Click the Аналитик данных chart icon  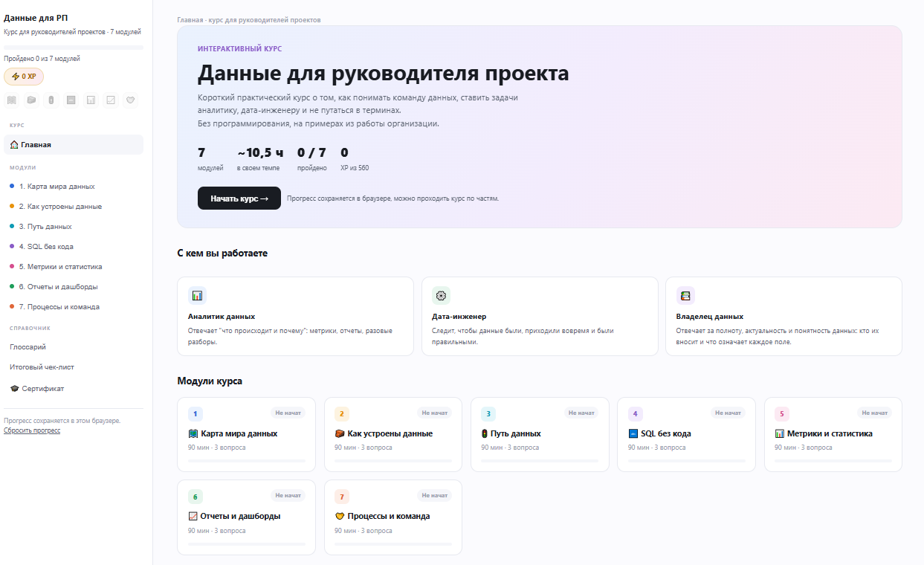pyautogui.click(x=197, y=296)
